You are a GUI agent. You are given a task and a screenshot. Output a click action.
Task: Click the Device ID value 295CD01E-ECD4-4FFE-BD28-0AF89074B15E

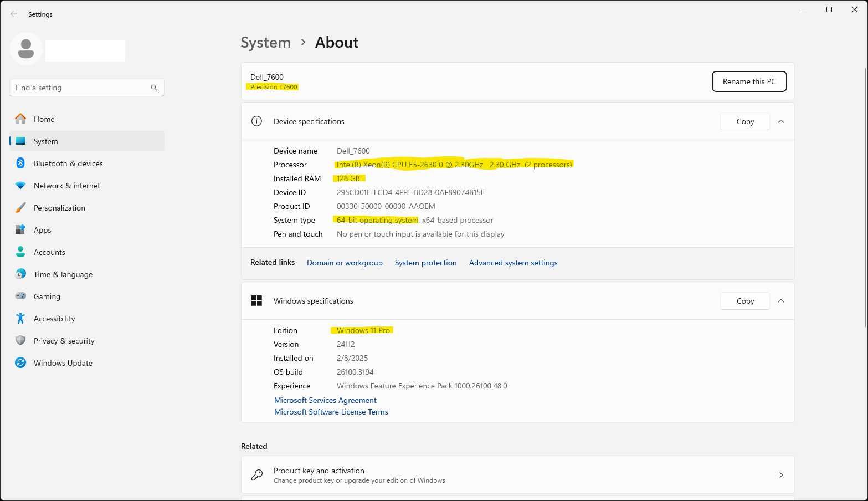tap(410, 192)
